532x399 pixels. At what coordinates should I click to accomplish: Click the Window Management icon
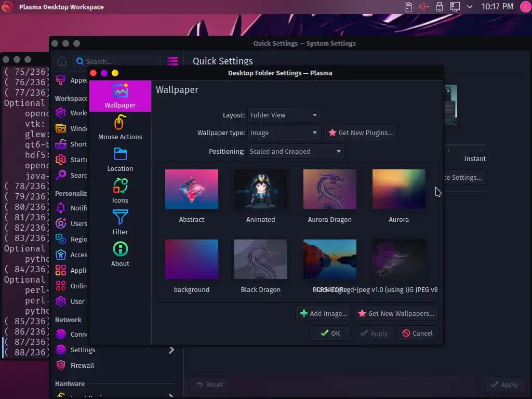(x=61, y=128)
